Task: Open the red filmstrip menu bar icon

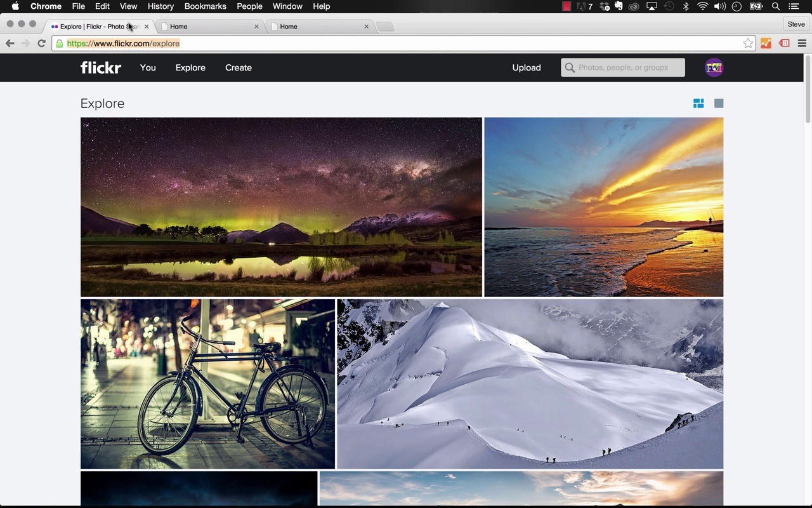Action: (566, 6)
